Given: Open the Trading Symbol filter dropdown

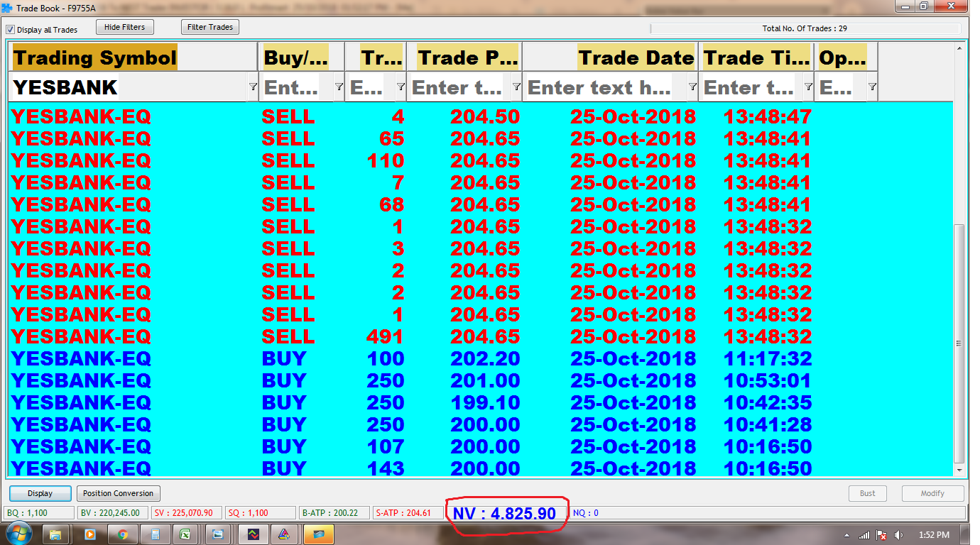Looking at the screenshot, I should pyautogui.click(x=253, y=87).
